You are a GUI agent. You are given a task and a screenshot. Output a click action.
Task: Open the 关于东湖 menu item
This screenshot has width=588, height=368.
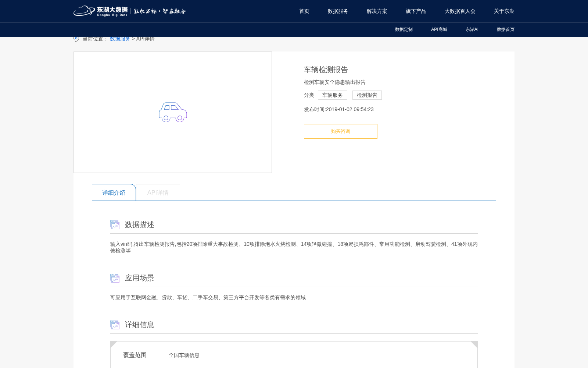click(504, 11)
